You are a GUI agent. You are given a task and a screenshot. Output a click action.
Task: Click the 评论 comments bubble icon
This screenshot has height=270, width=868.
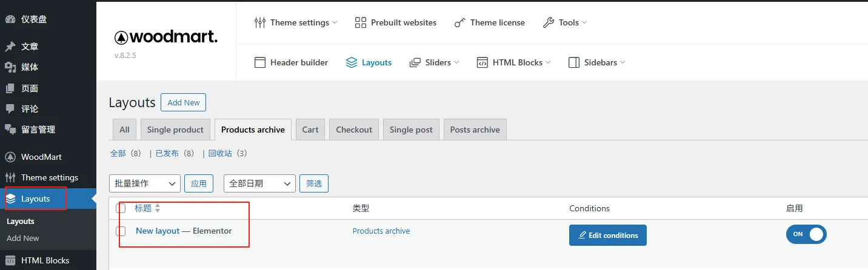coord(10,109)
